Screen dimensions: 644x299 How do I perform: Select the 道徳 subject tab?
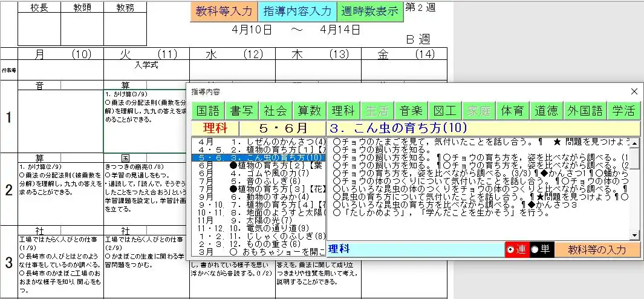[x=547, y=111]
